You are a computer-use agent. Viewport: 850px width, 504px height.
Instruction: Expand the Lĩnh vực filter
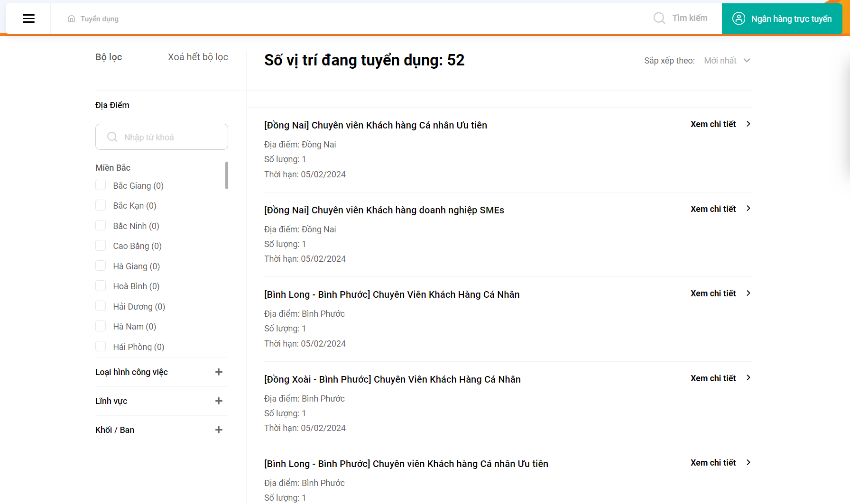(219, 401)
